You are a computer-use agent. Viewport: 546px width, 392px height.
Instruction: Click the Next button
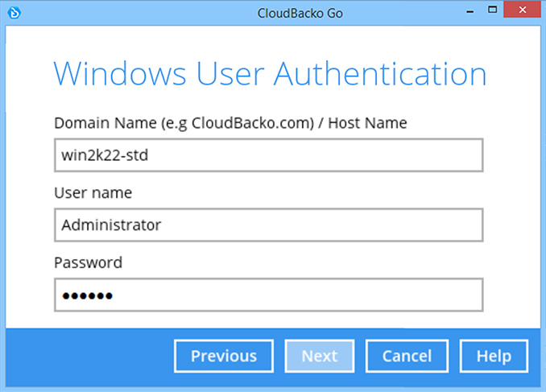pyautogui.click(x=320, y=356)
